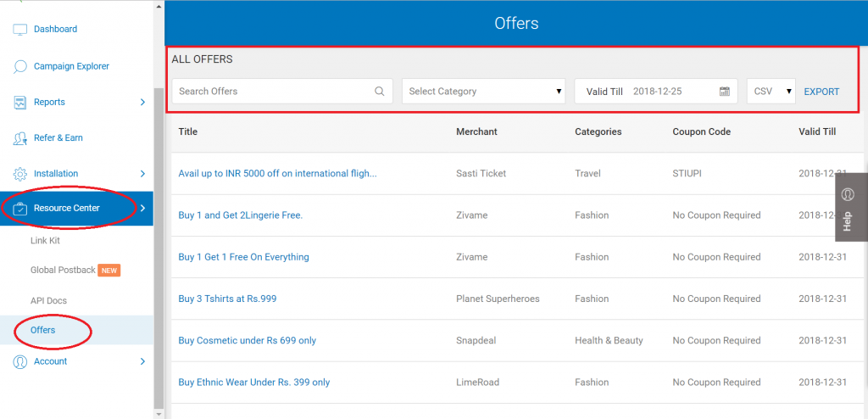This screenshot has height=419, width=868.
Task: Click the Account user icon
Action: pos(20,361)
